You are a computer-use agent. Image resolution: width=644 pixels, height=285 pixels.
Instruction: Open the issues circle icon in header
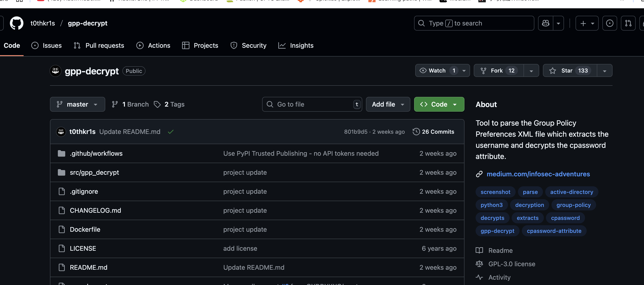[610, 23]
